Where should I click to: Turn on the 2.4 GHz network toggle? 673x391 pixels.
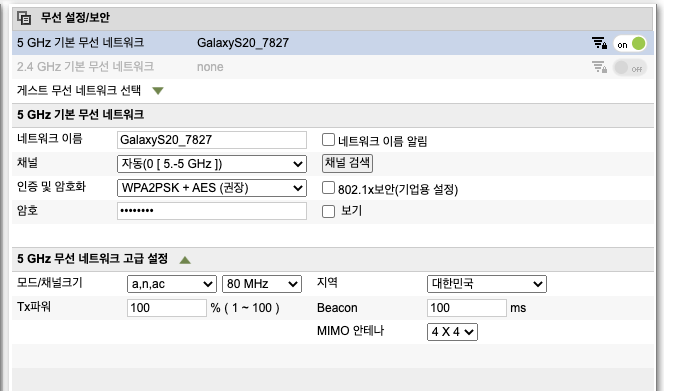630,68
